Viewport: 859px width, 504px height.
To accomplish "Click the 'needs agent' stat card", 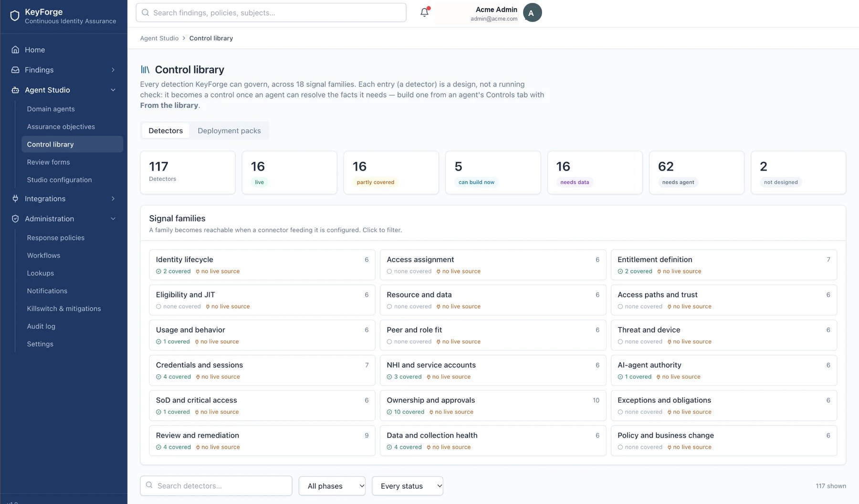I will pyautogui.click(x=697, y=173).
